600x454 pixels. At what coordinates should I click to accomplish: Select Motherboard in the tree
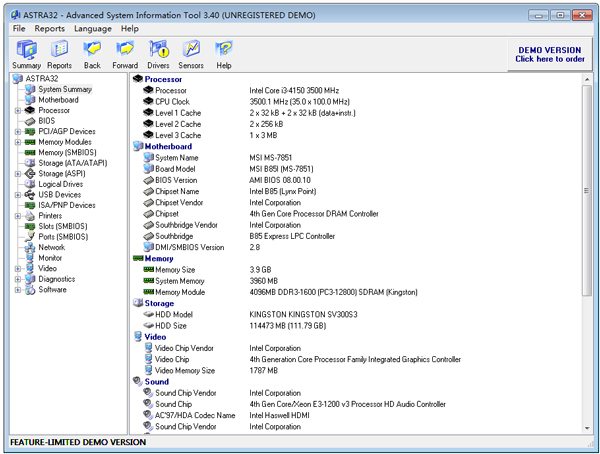58,100
